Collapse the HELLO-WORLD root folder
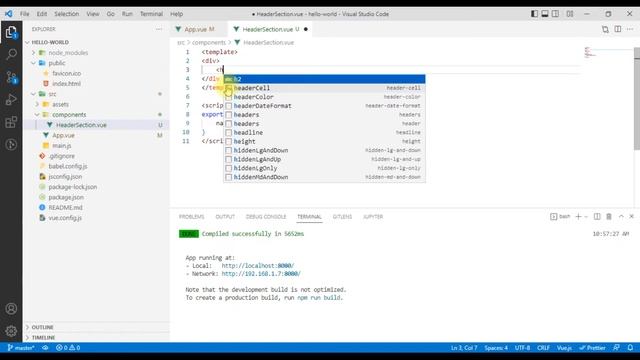This screenshot has height=360, width=640. tap(27, 42)
